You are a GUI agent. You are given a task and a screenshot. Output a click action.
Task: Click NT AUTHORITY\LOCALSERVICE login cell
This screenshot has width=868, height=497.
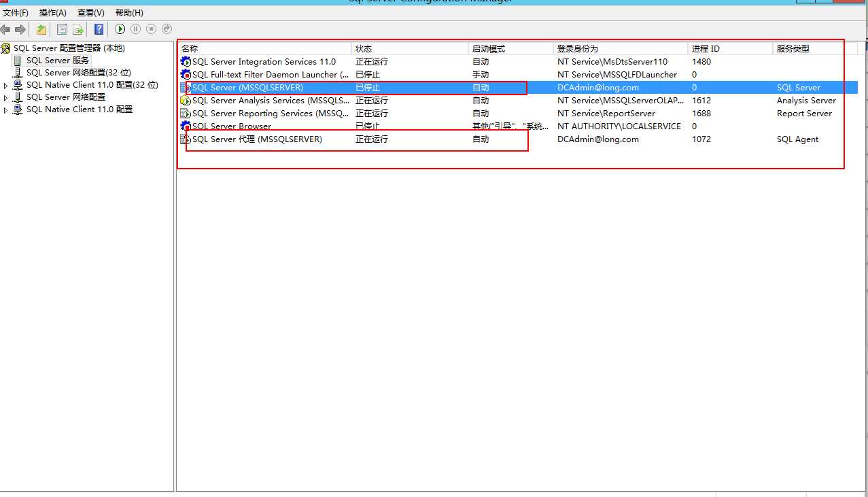(619, 126)
